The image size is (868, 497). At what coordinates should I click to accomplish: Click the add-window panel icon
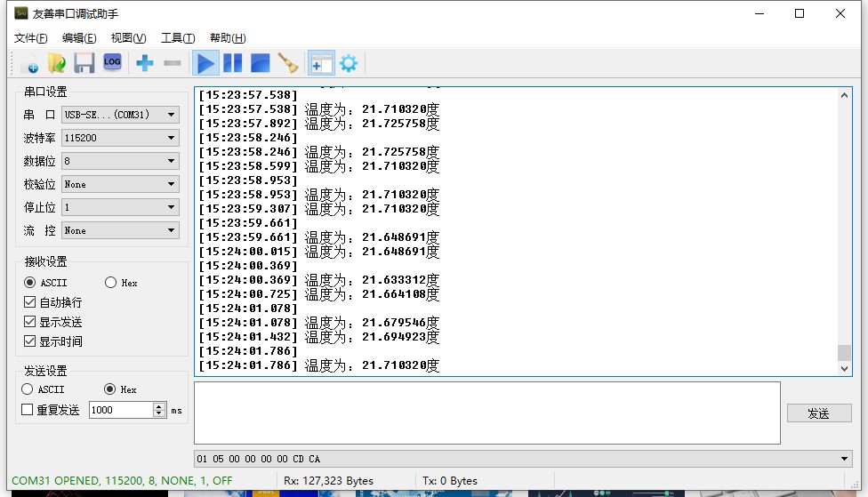(x=321, y=63)
